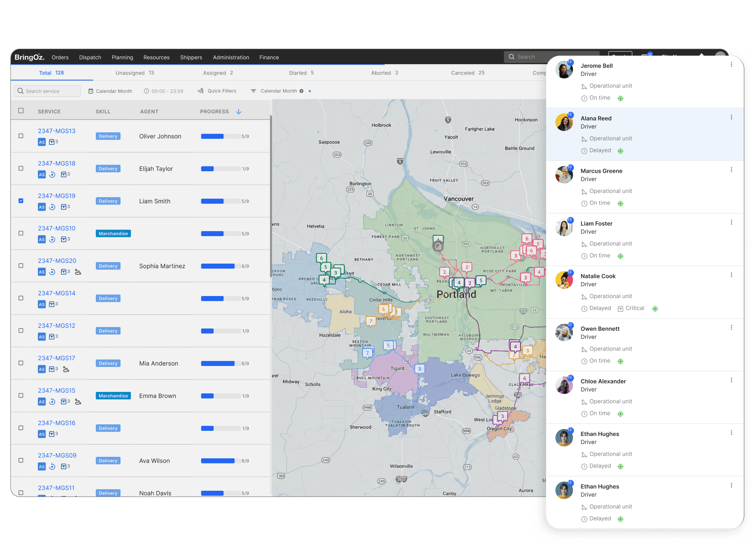Image resolution: width=756 pixels, height=543 pixels.
Task: Click the three-dot menu for Jerome Bell
Action: click(x=731, y=65)
